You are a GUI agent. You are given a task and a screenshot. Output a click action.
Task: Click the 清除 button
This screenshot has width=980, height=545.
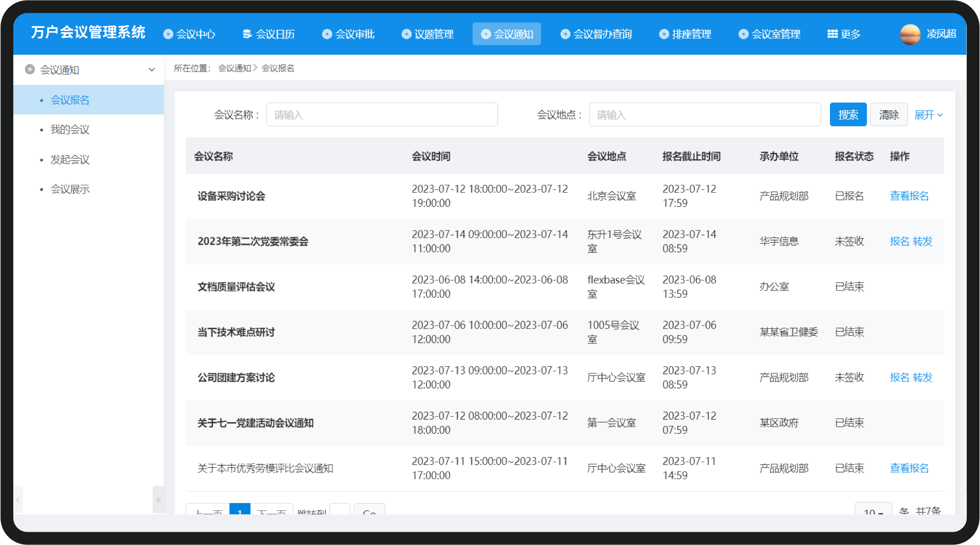889,115
